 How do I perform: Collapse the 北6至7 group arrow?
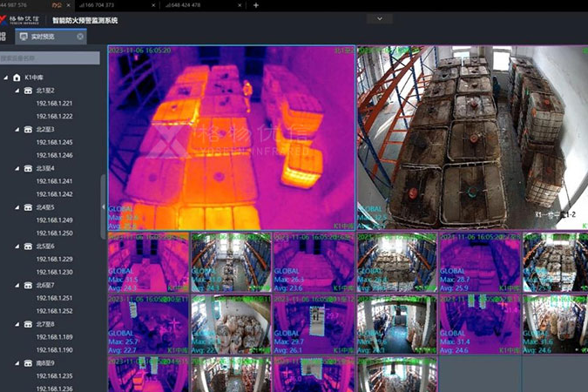[17, 285]
